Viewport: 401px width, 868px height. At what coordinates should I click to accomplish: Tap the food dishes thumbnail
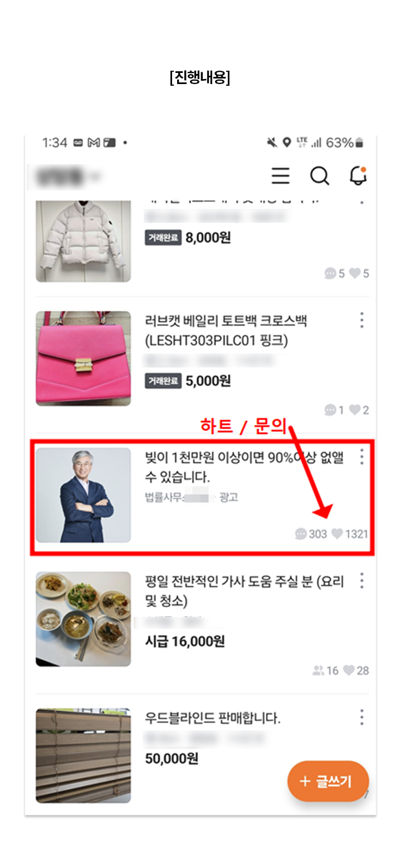click(84, 619)
